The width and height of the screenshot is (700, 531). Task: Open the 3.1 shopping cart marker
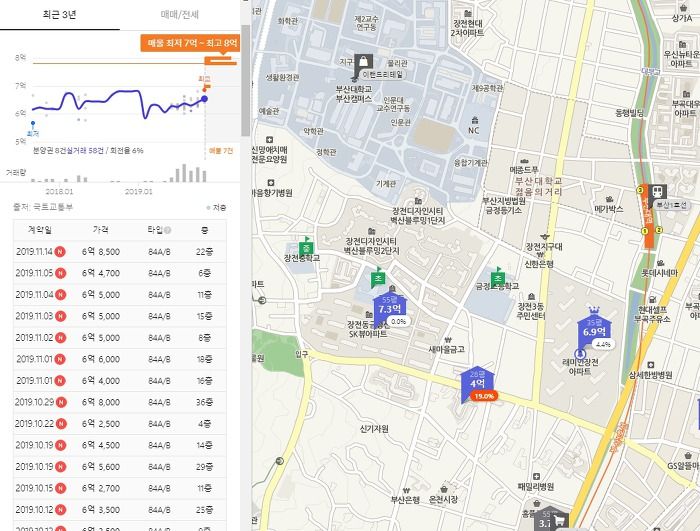(551, 520)
